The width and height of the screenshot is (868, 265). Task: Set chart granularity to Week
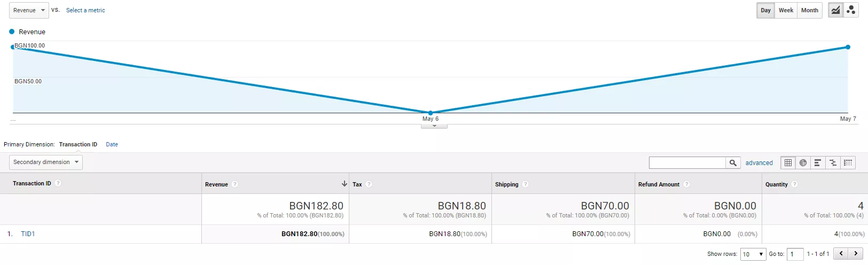point(786,10)
